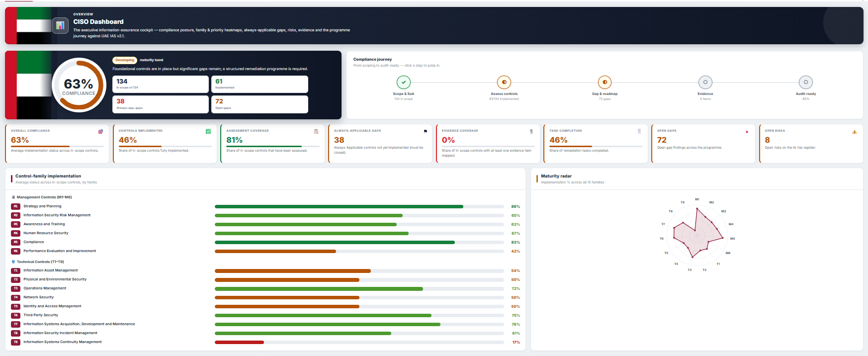Screen dimensions: 868x356
Task: Click the building icon beside Management Controls heading
Action: (13, 197)
